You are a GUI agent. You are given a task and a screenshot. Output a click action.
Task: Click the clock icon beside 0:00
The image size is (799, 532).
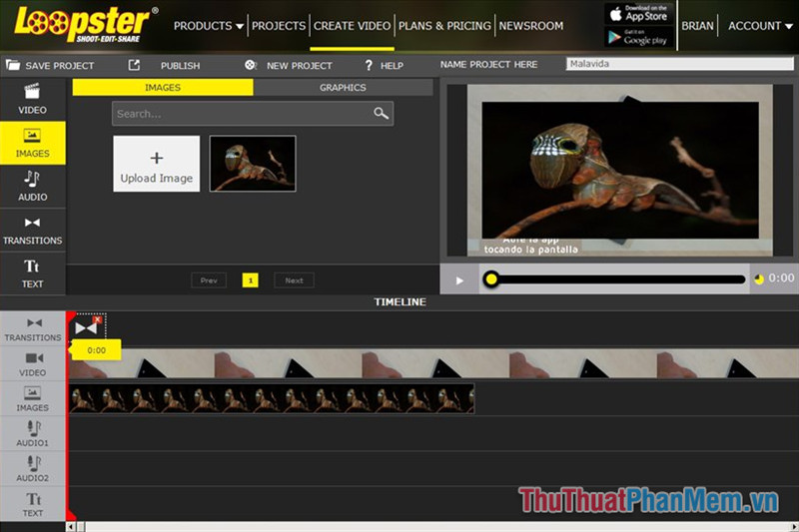pos(759,279)
